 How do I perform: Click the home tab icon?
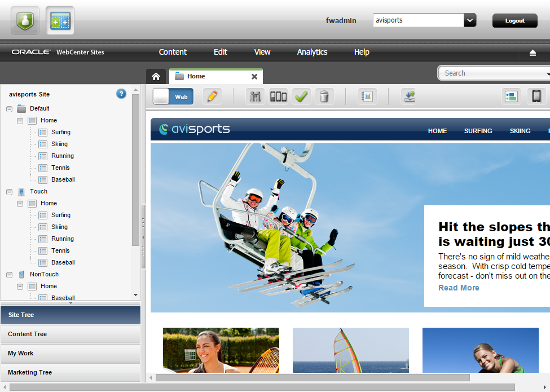click(156, 77)
